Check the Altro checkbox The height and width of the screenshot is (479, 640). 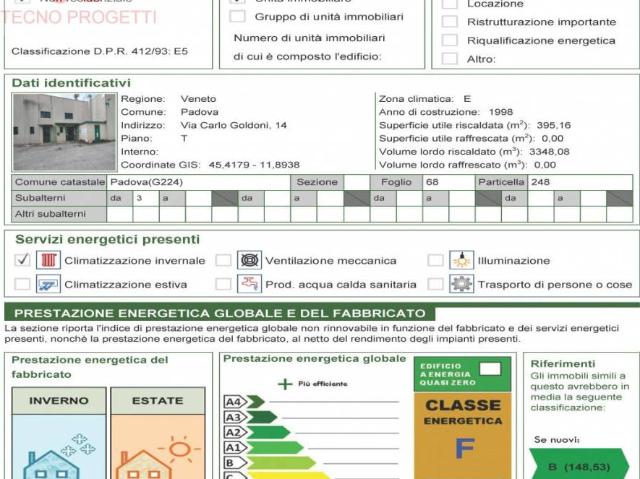click(450, 59)
